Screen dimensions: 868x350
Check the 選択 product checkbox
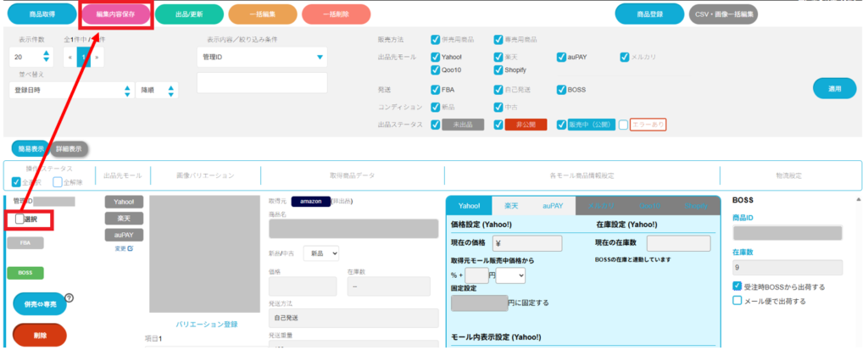(20, 219)
